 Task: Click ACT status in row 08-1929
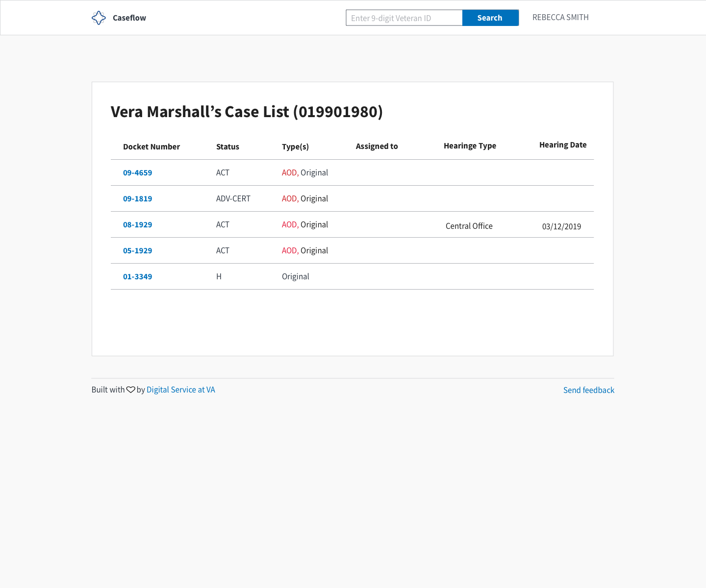click(223, 224)
